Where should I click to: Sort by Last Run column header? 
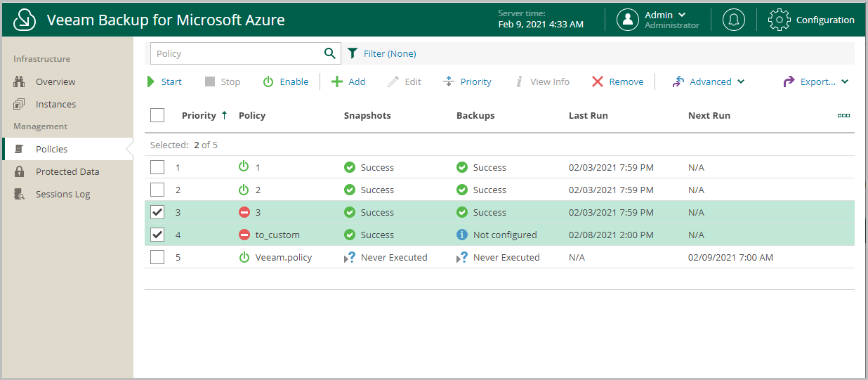point(588,115)
